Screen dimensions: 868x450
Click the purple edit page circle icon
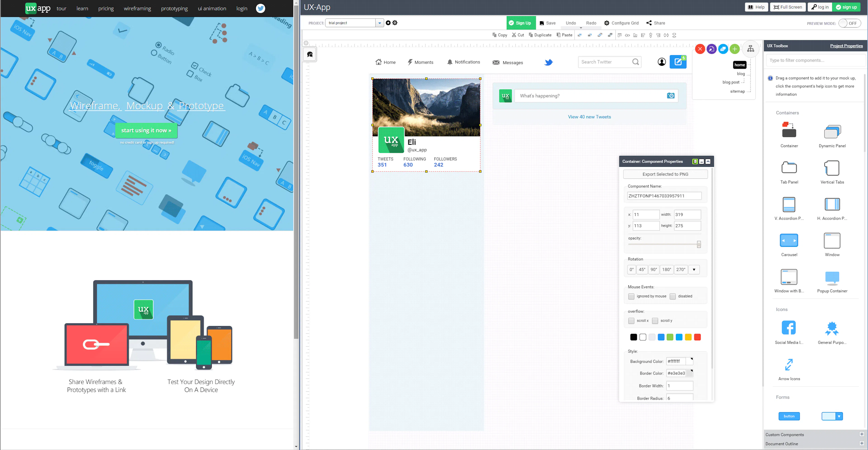tap(711, 49)
